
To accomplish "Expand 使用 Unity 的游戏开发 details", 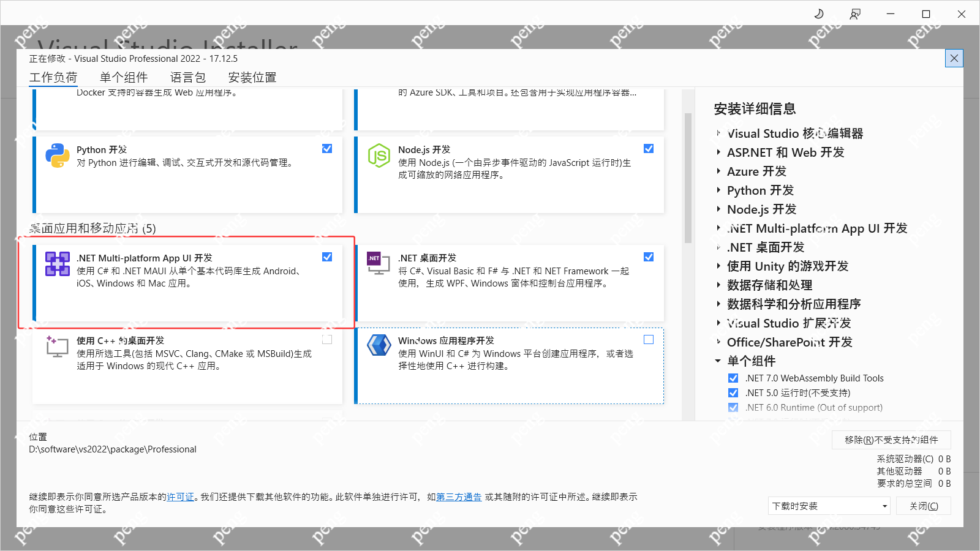I will tap(718, 266).
